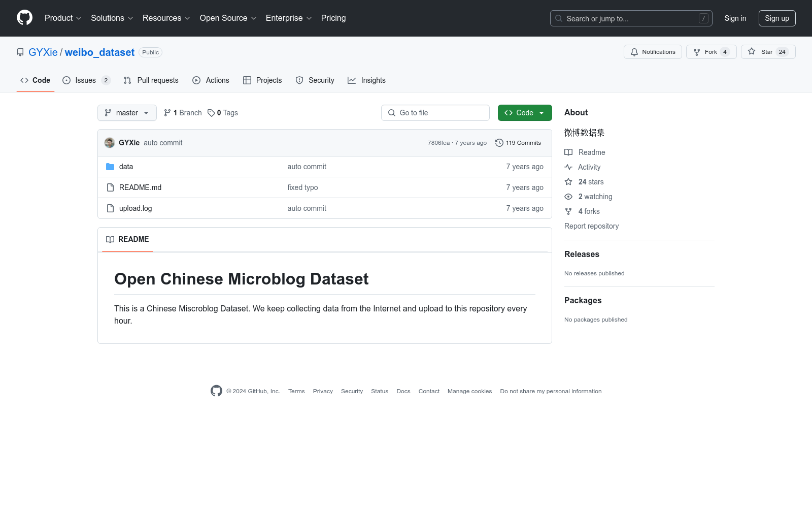Open the data folder
Screen dimensions: 812x508
(126, 167)
